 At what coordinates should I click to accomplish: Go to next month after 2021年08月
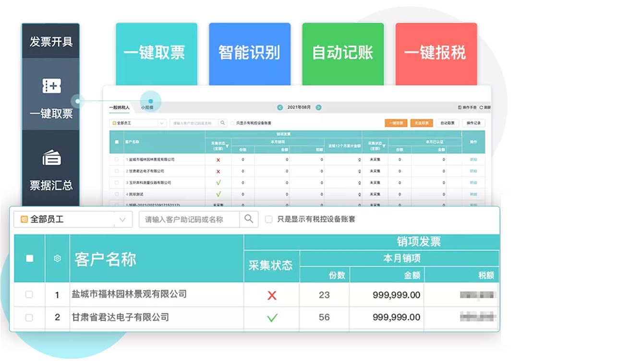[x=318, y=107]
